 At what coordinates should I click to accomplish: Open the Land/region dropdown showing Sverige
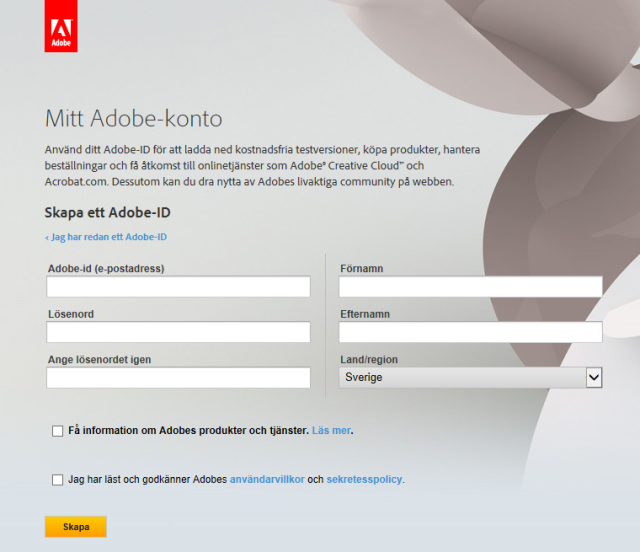pos(470,377)
